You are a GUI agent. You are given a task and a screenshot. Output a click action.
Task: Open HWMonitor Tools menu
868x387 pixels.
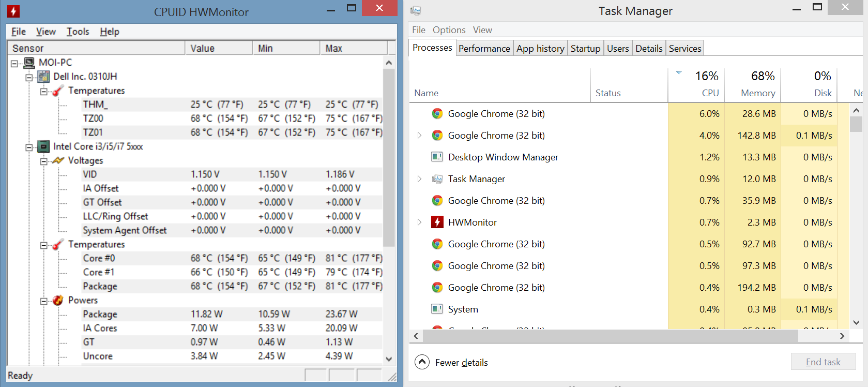78,32
